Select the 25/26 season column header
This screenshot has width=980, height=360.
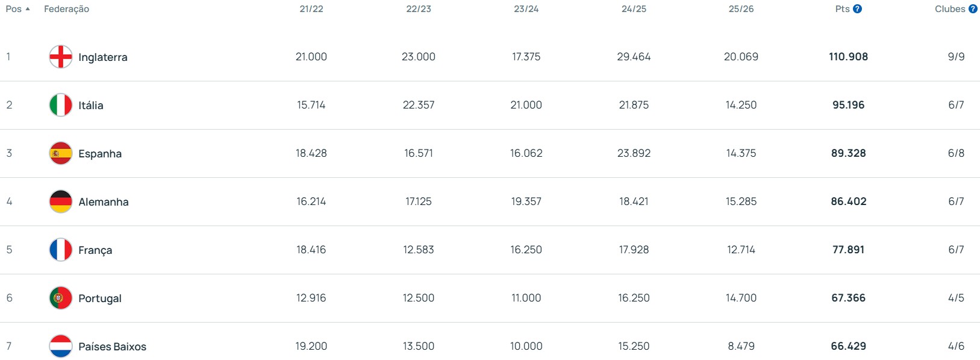tap(741, 9)
